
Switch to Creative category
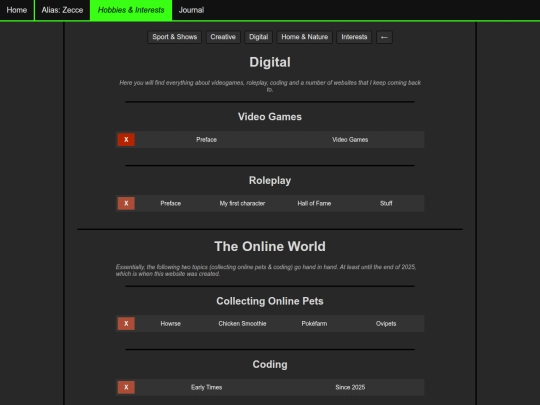coord(223,37)
